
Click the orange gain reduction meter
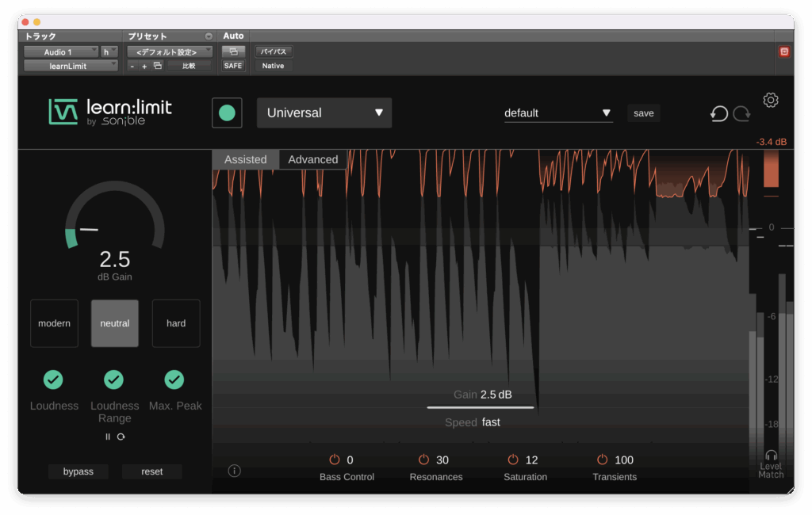pos(771,169)
